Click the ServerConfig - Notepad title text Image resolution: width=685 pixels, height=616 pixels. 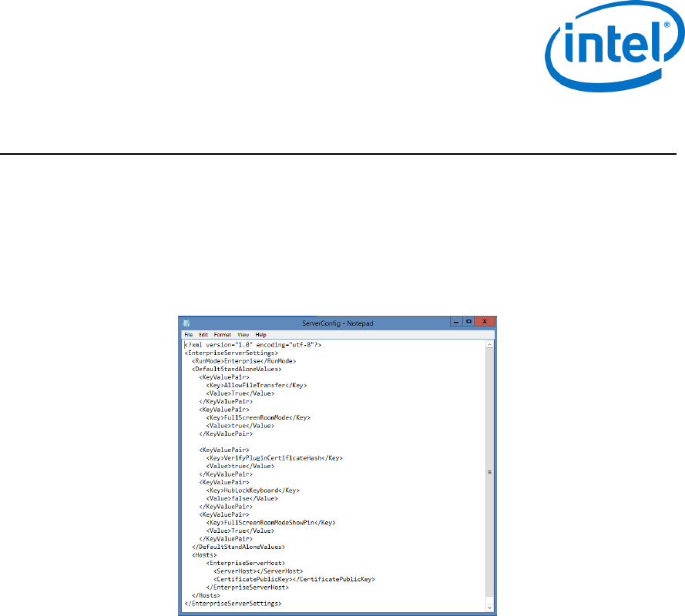point(337,323)
